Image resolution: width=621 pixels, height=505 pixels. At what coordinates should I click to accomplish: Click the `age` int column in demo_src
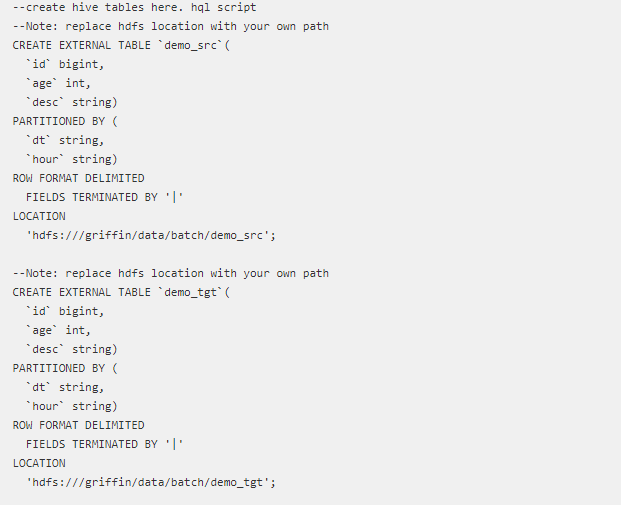point(58,83)
